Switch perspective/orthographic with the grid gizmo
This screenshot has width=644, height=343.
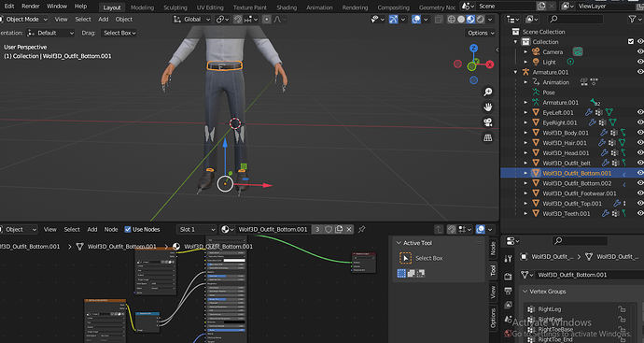(487, 137)
